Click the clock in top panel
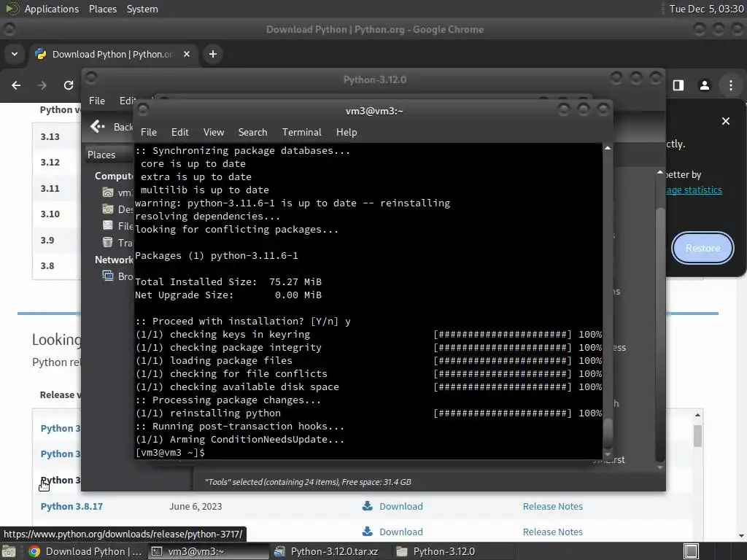747x560 pixels. click(x=706, y=9)
